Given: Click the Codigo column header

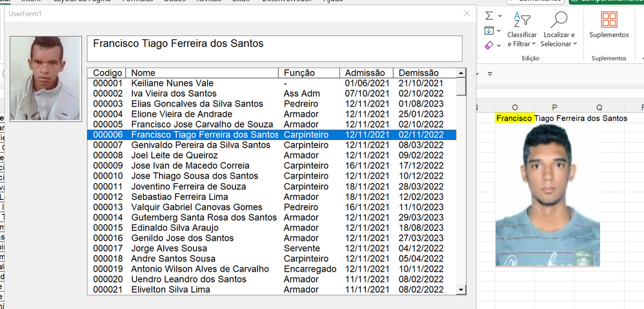Looking at the screenshot, I should 106,73.
